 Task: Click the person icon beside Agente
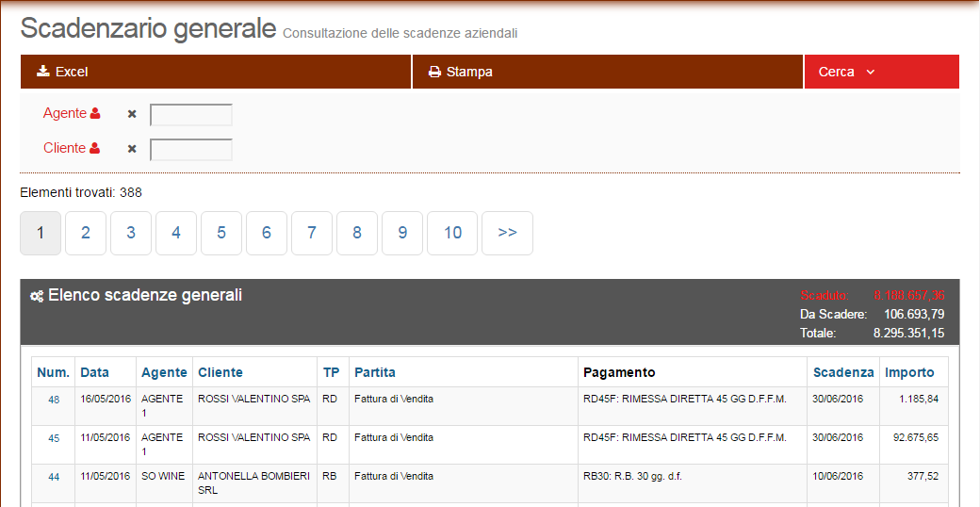95,114
